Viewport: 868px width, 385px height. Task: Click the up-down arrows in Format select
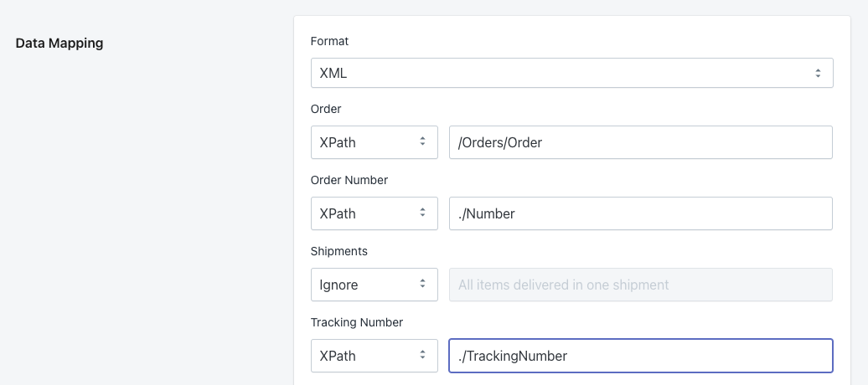pyautogui.click(x=818, y=73)
